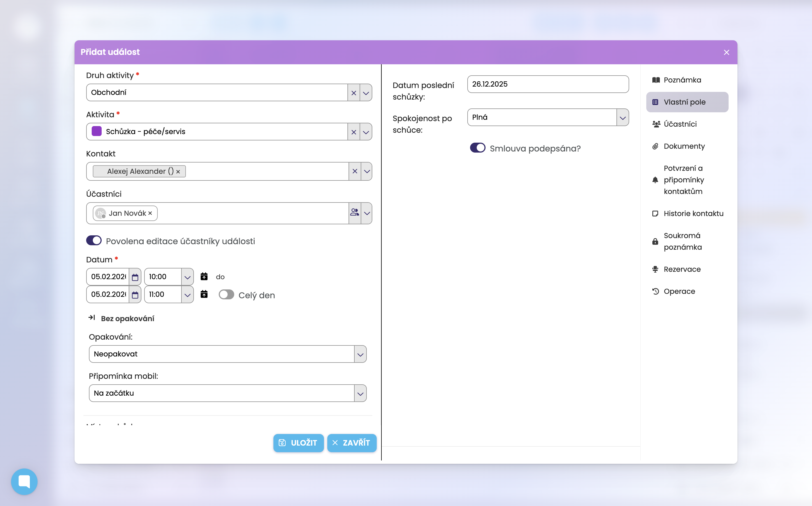
Task: Click the purple Aktivita color swatch
Action: point(97,131)
